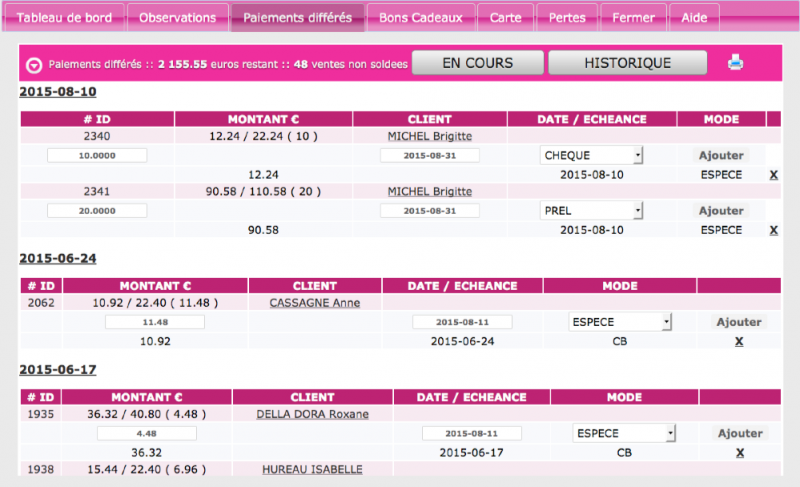This screenshot has width=800, height=487.
Task: Expand ESPECE mode dropdown for CASSAGNE Anne
Action: coord(620,322)
